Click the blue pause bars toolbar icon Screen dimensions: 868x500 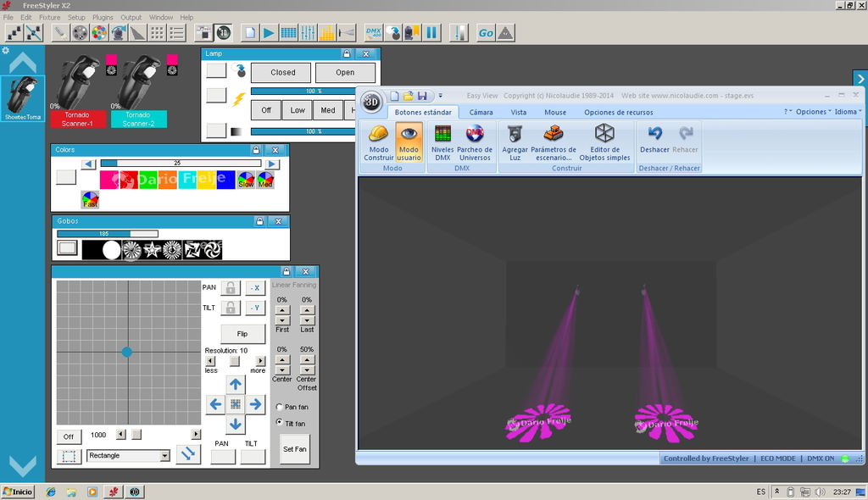click(x=431, y=33)
